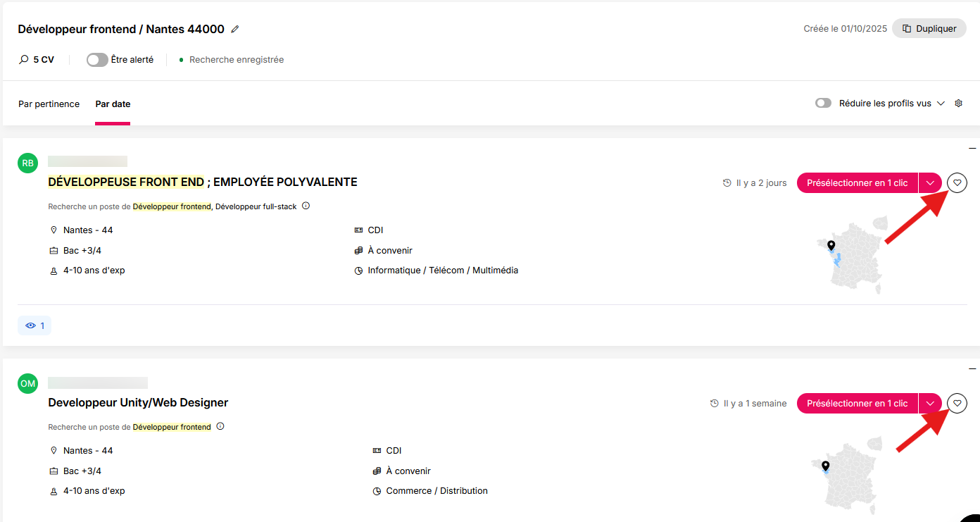
Task: Click the Dupliquer button
Action: pos(929,29)
